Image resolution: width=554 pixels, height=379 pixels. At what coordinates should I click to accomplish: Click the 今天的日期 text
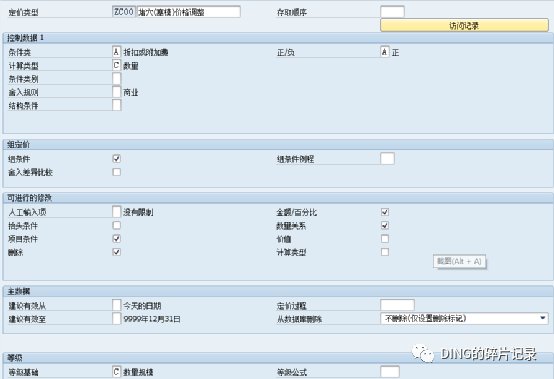point(142,306)
